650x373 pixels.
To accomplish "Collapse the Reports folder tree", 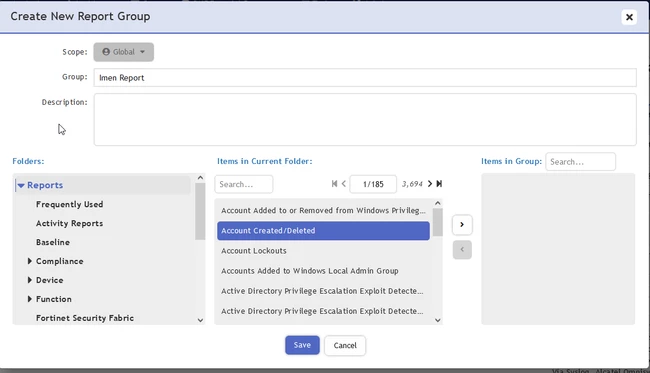I will click(21, 185).
